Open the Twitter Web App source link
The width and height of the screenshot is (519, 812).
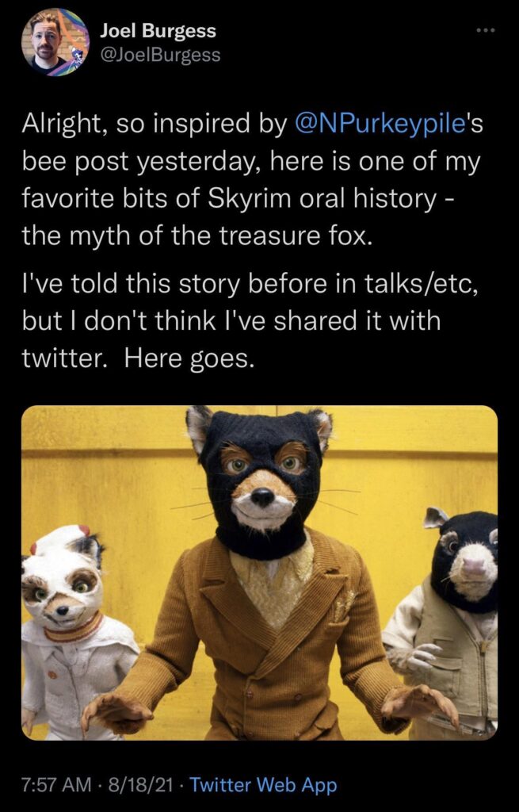(x=263, y=785)
